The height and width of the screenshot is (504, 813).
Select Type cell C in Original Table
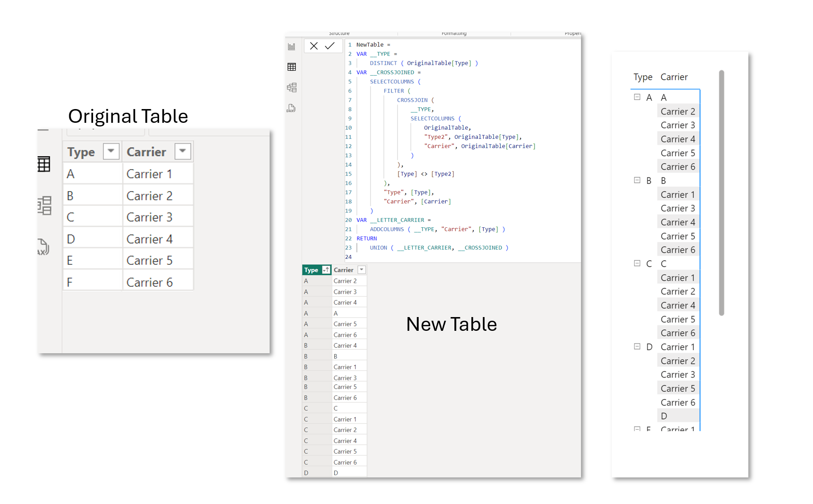93,217
